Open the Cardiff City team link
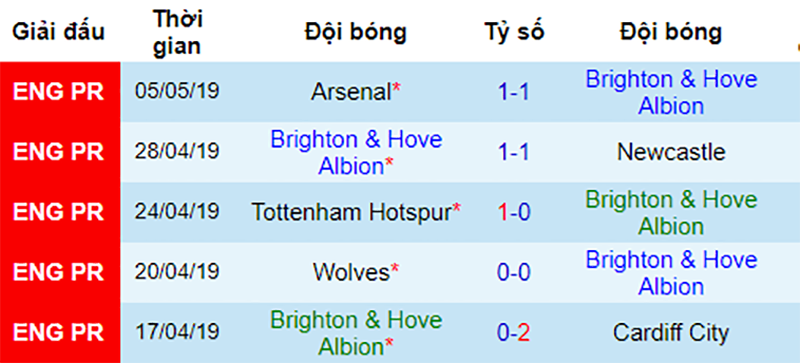Viewport: 800px width, 363px height. [671, 332]
